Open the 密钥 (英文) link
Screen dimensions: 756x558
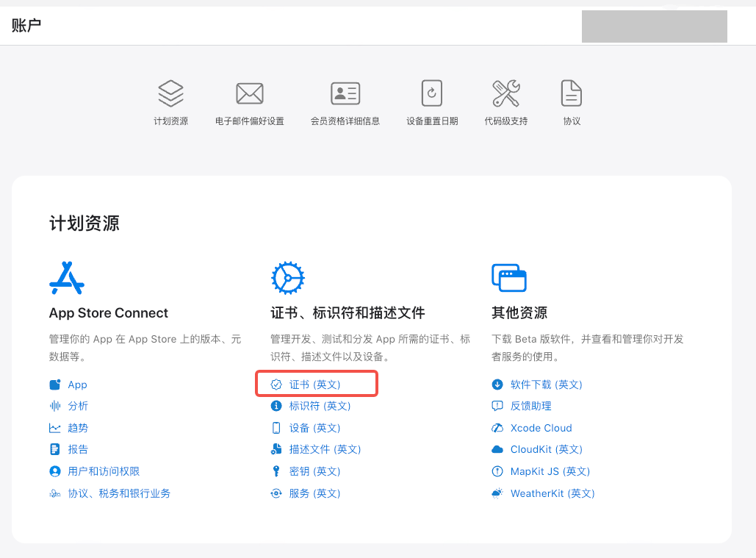coord(315,471)
